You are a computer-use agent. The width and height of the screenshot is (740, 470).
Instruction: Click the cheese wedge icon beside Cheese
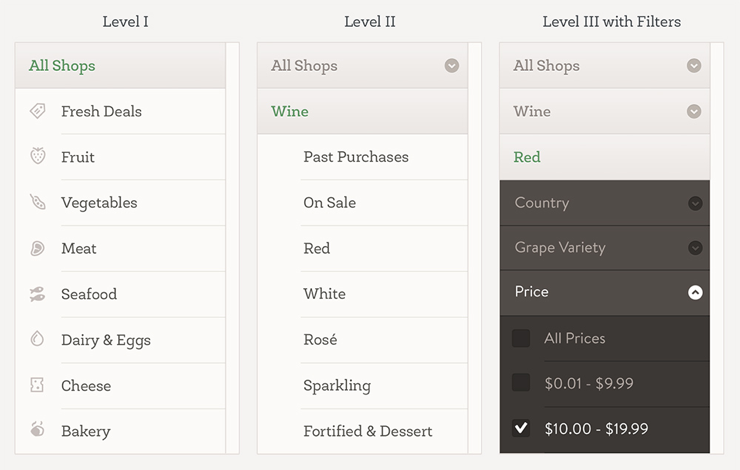tap(37, 385)
